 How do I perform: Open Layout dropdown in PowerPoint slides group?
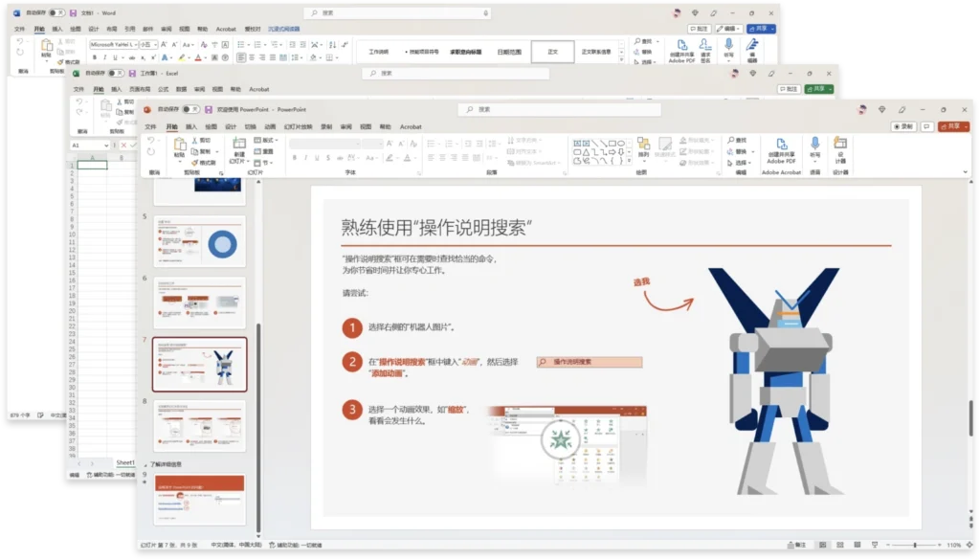[x=266, y=140]
